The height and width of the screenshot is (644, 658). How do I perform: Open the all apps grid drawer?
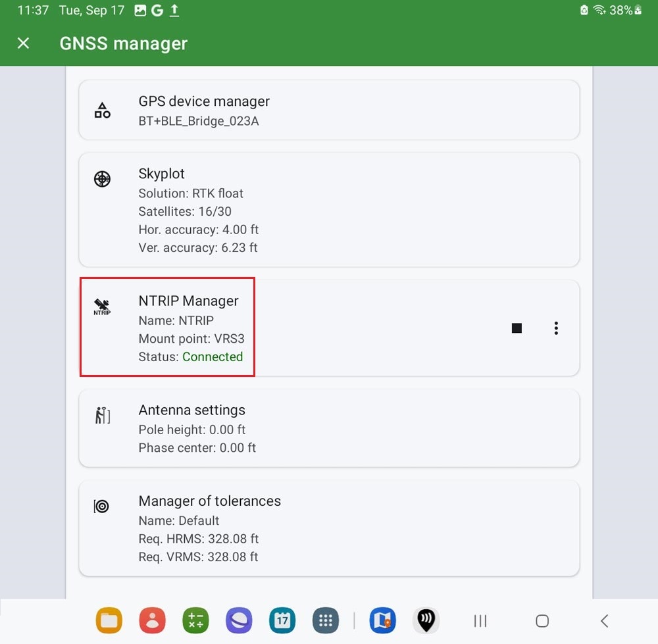[326, 620]
